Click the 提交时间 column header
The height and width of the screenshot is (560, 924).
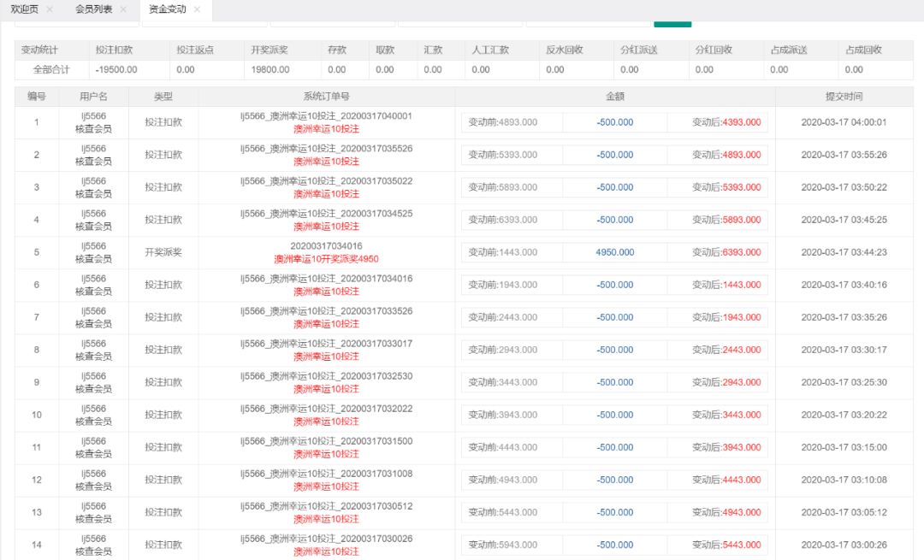844,97
